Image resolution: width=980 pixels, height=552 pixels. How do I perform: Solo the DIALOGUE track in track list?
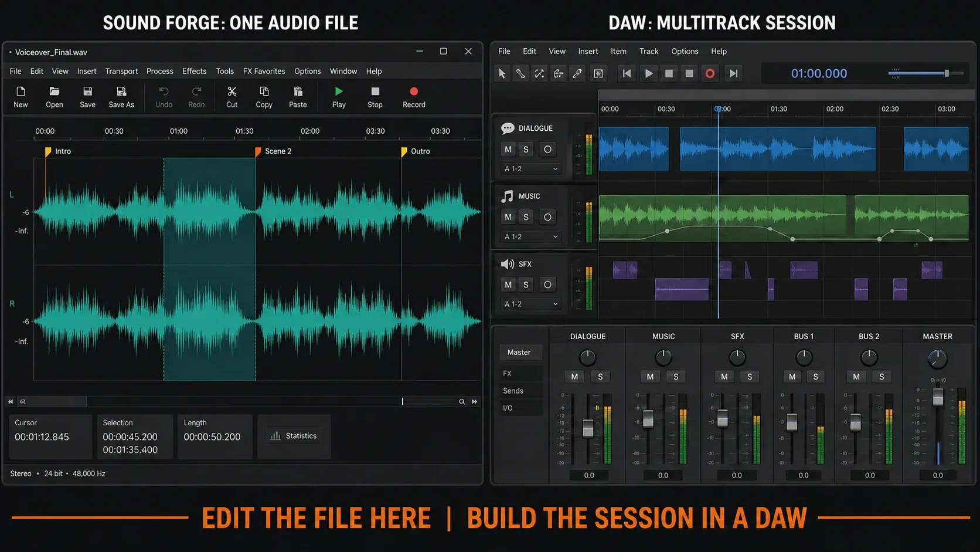[x=526, y=149]
